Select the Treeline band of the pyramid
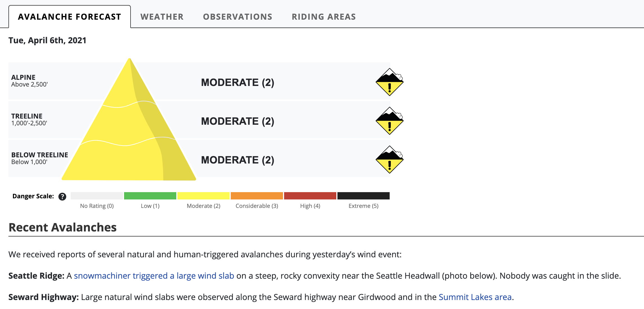This screenshot has height=309, width=644. (128, 124)
